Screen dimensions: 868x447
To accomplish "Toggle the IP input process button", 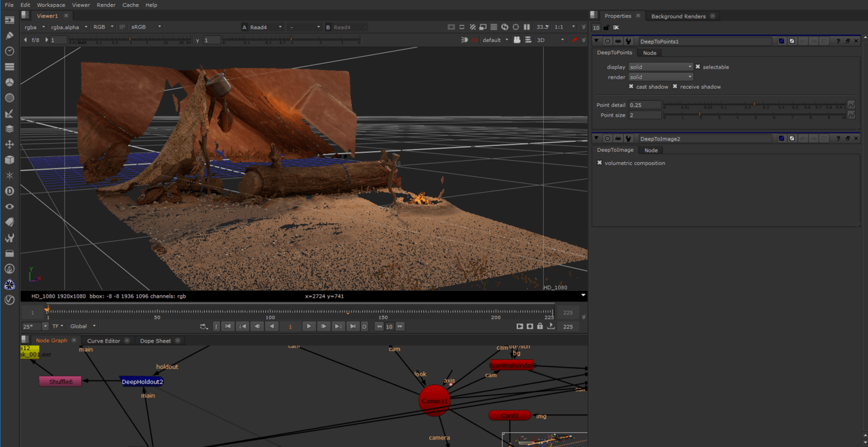I will pos(122,27).
